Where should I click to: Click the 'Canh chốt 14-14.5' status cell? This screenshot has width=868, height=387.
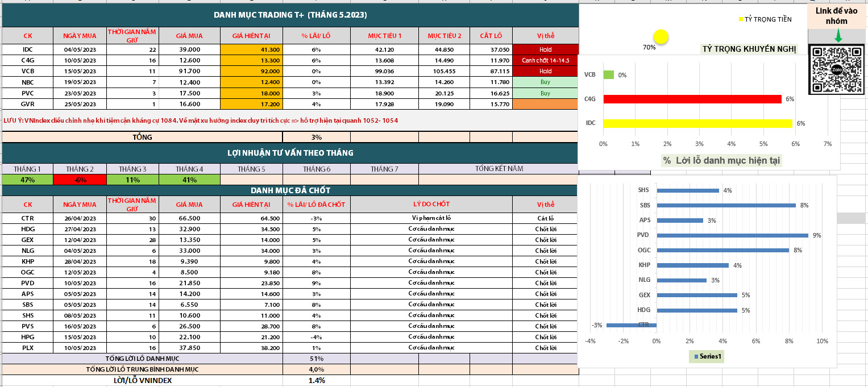tap(545, 60)
